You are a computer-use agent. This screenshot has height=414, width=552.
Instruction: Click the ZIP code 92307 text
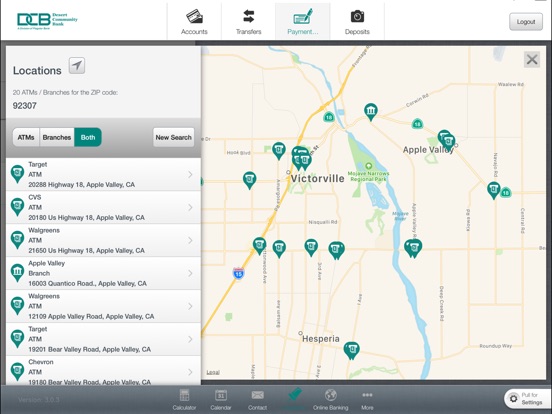point(25,106)
